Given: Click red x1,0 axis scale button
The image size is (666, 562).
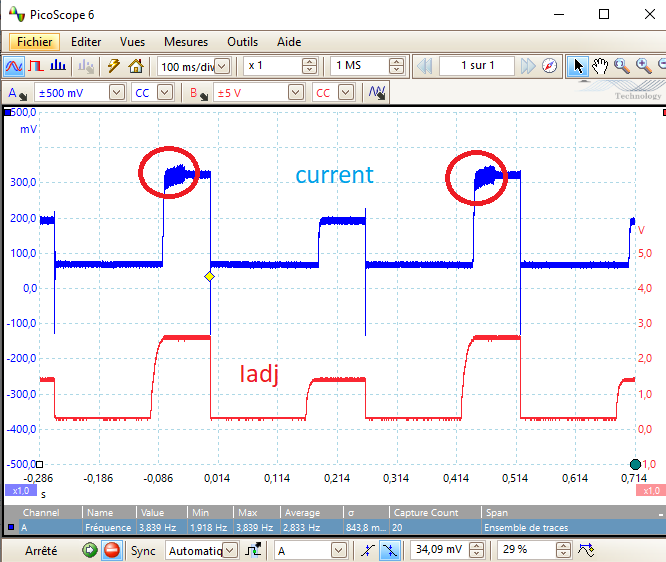Looking at the screenshot, I should pyautogui.click(x=651, y=491).
